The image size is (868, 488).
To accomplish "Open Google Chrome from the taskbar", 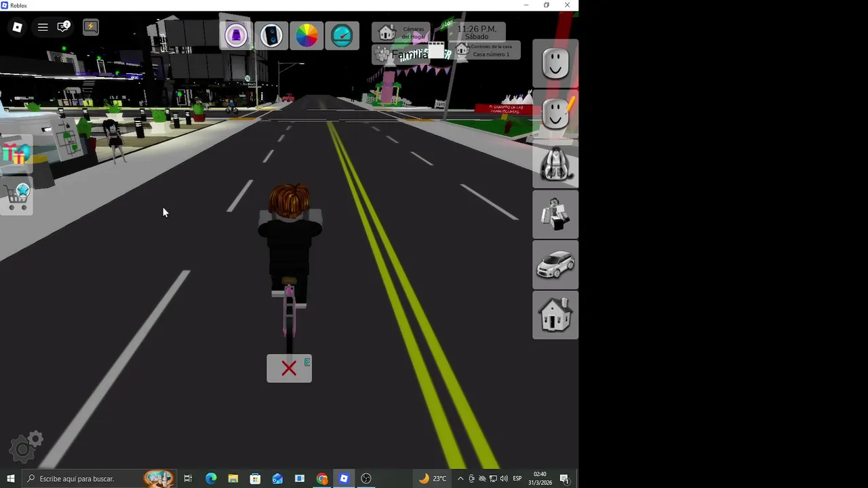I will (x=322, y=479).
